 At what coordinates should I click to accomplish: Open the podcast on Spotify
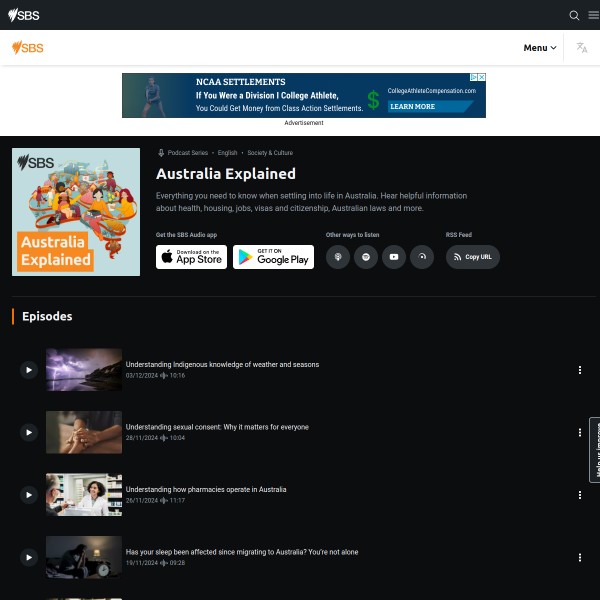366,257
